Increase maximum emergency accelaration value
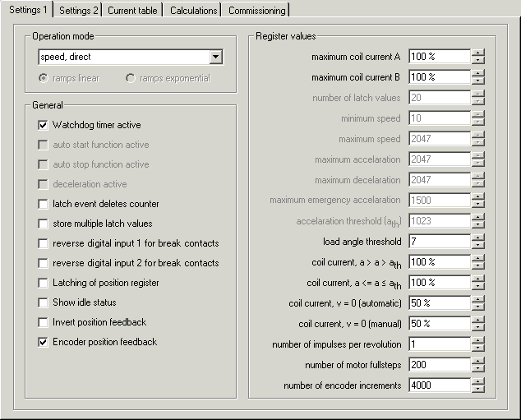This screenshot has height=420, width=521. coord(478,196)
